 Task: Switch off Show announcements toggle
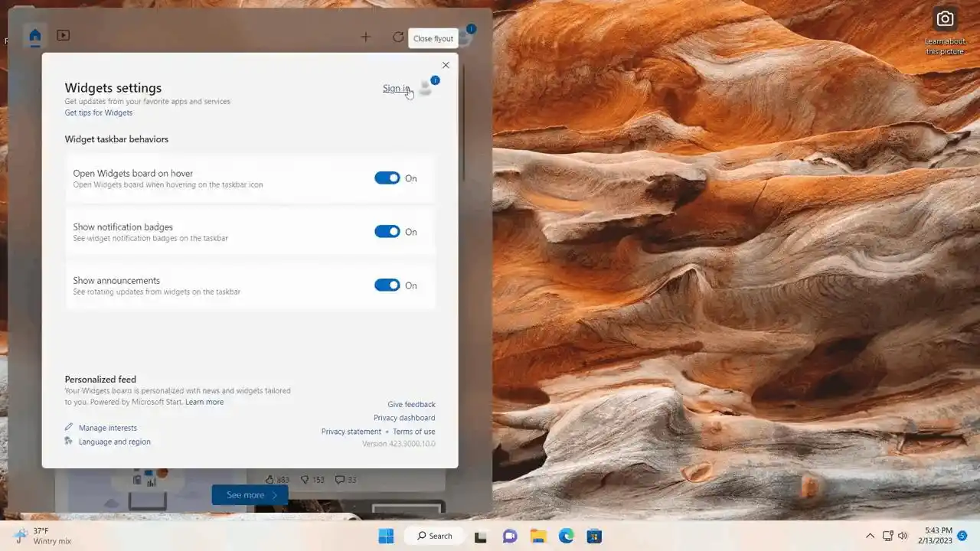(387, 285)
